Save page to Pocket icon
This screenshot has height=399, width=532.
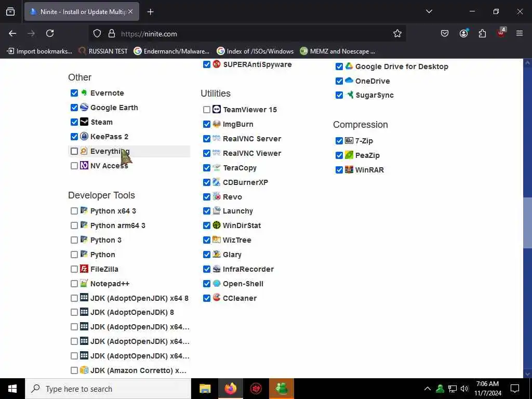(445, 33)
